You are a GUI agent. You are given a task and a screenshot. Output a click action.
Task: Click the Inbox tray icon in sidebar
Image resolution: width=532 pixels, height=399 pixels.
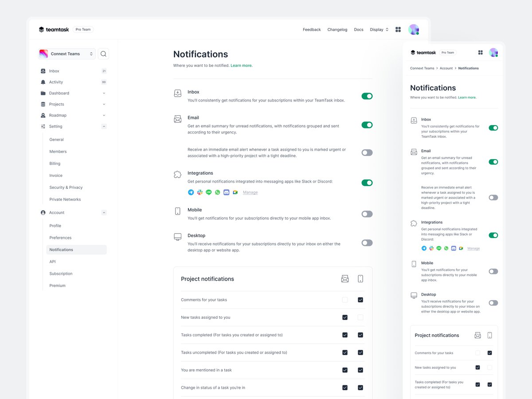coord(43,71)
